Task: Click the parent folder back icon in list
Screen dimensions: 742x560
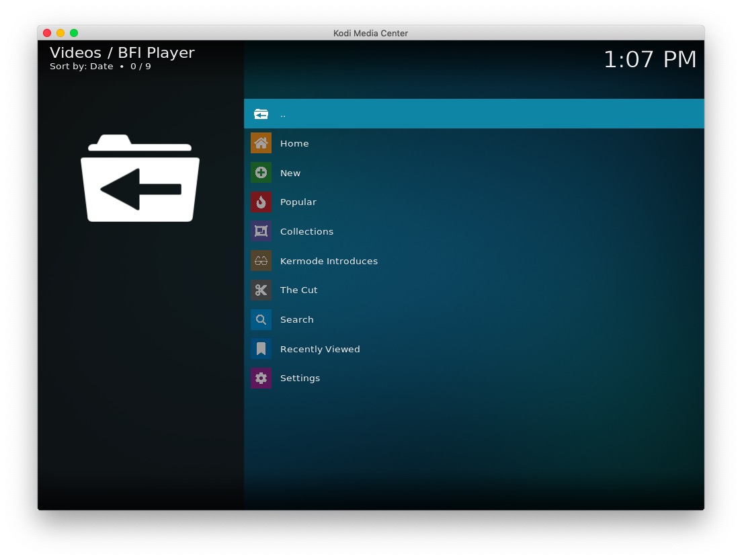Action: click(x=261, y=114)
